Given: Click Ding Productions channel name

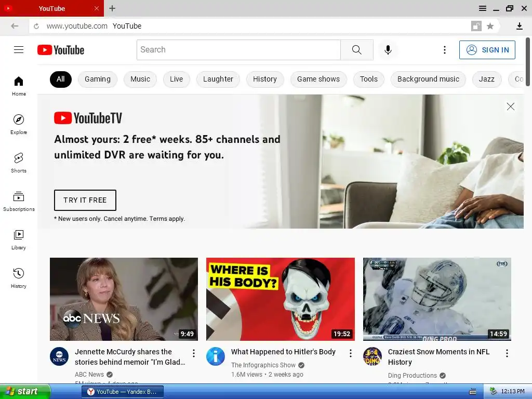Looking at the screenshot, I should click(x=412, y=376).
